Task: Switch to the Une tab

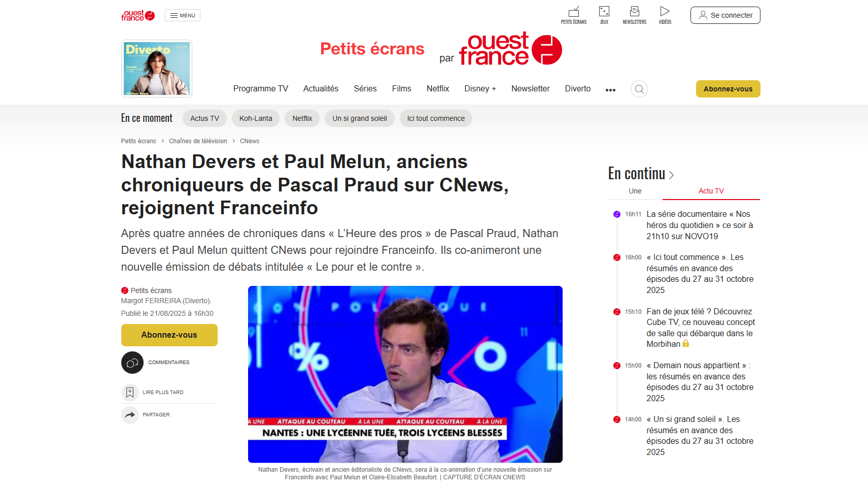Action: (635, 191)
